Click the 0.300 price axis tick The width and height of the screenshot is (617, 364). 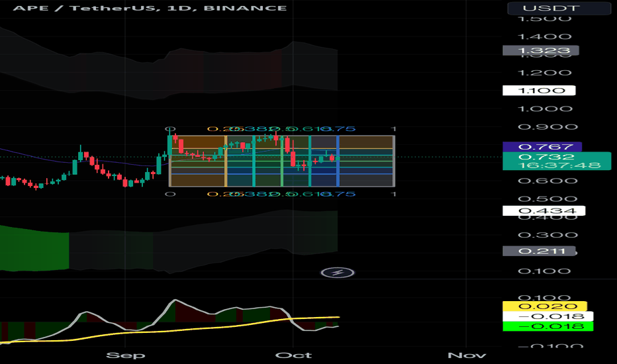click(x=547, y=235)
